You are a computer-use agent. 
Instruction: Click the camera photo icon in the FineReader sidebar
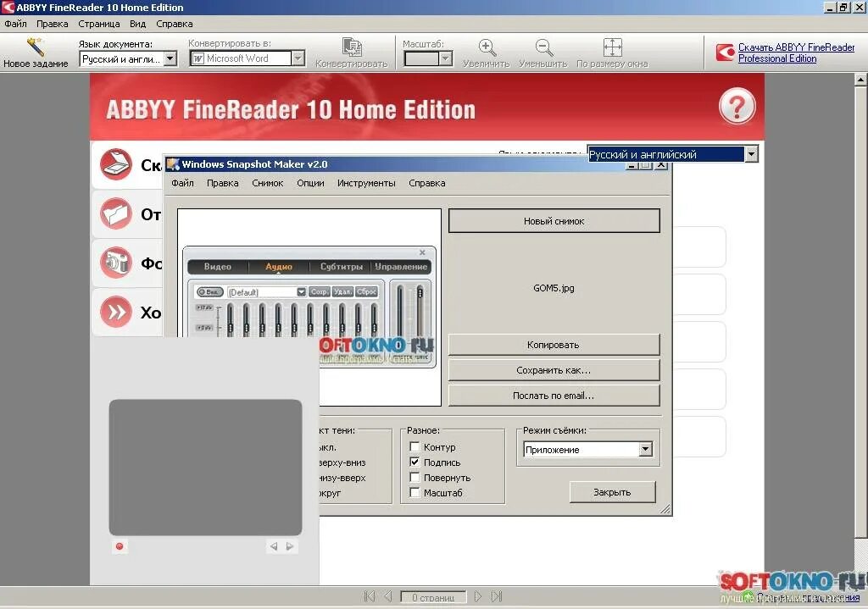tap(115, 263)
